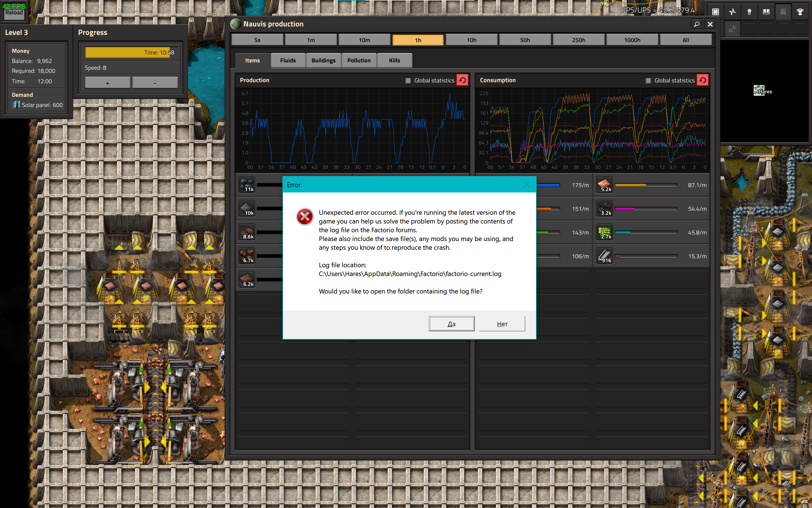The height and width of the screenshot is (508, 812).
Task: Switch time range to 5s
Action: click(257, 40)
